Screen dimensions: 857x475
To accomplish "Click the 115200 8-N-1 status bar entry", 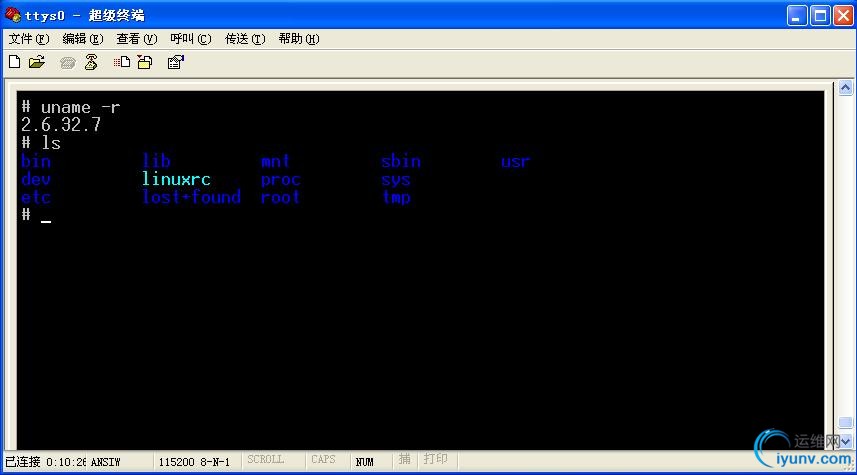I will [194, 462].
